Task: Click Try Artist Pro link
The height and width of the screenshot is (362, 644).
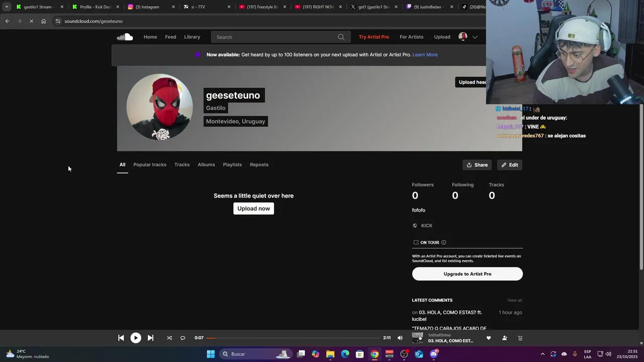Action: (x=374, y=37)
